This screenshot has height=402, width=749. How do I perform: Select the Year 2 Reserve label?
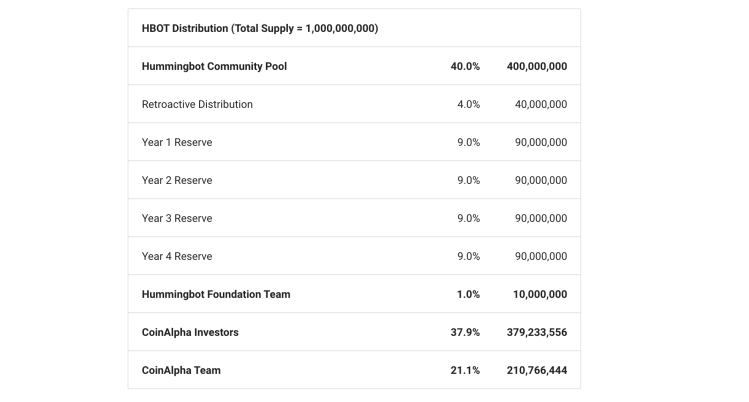coord(177,180)
